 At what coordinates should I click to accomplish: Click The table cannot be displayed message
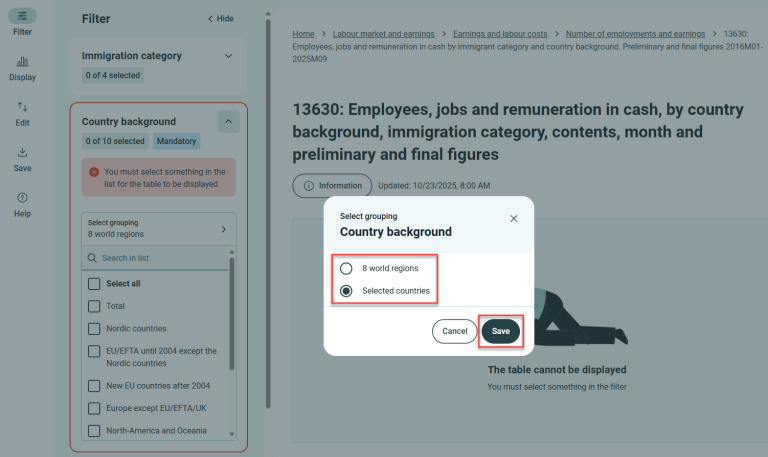click(x=557, y=370)
